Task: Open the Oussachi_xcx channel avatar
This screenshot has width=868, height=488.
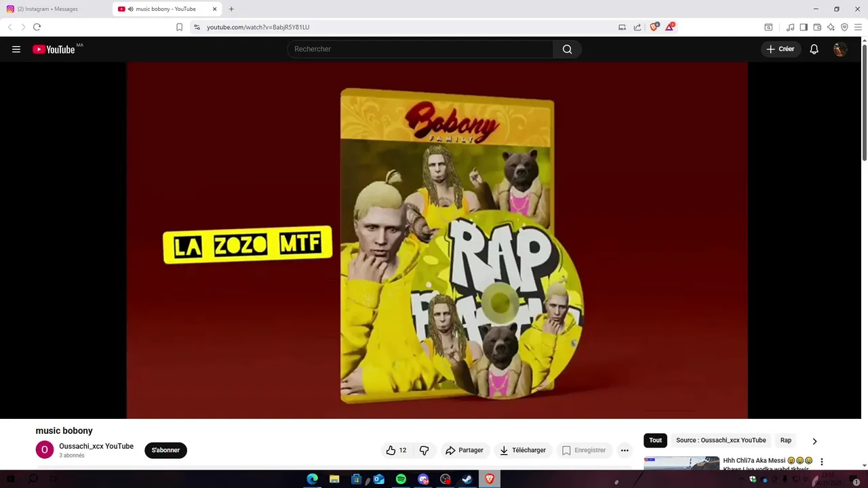Action: click(x=44, y=450)
